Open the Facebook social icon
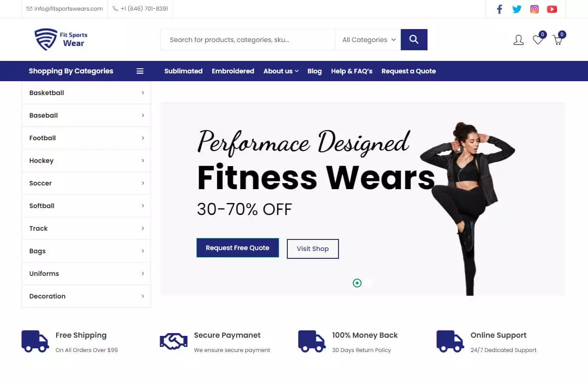This screenshot has width=588, height=382. tap(499, 9)
